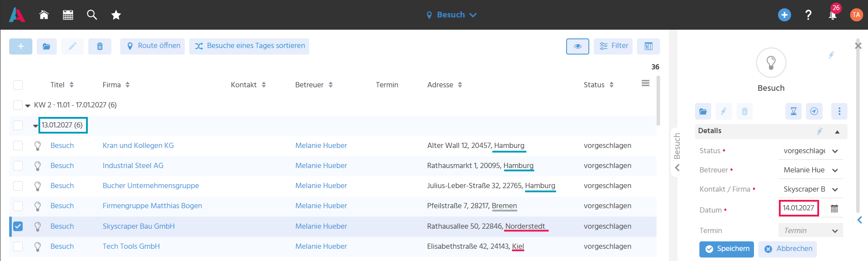Add a new visit with toolbar plus
Viewport: 868px width, 261px height.
coord(21,46)
